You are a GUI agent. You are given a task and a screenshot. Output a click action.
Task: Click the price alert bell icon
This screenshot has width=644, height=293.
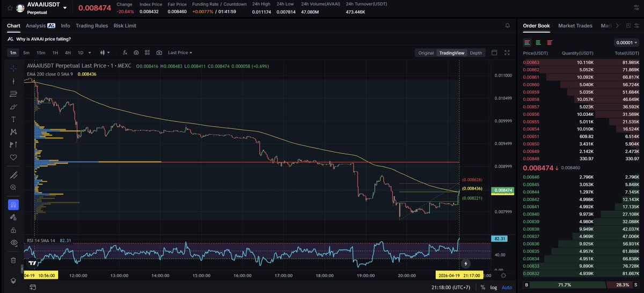coord(508,25)
